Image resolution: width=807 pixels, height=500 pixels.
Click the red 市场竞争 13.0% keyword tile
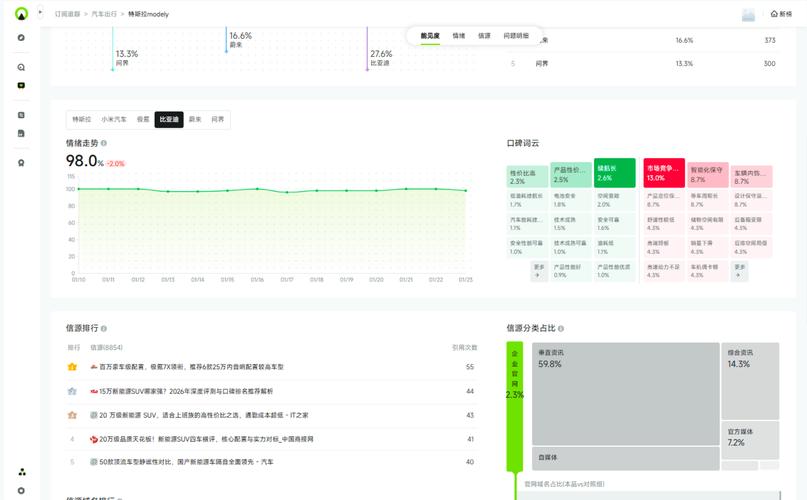coord(664,173)
